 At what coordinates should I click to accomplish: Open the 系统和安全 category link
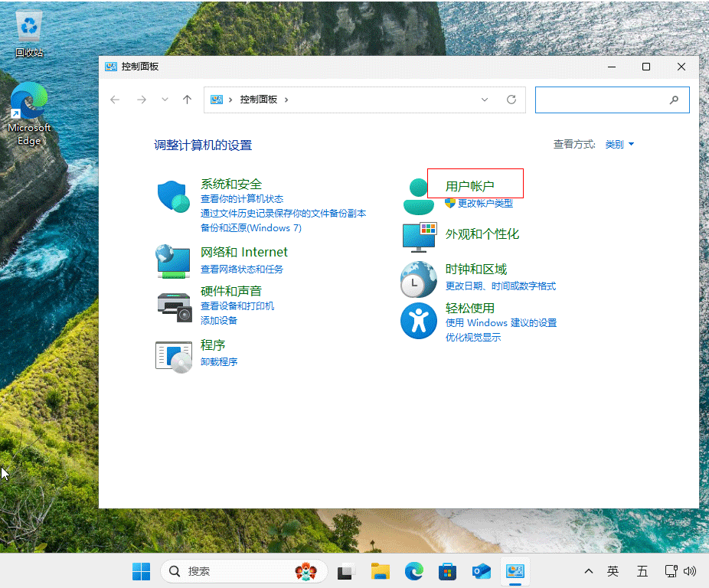point(231,184)
